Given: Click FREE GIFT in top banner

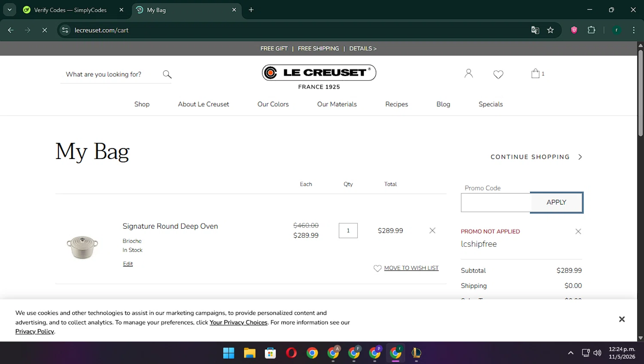Looking at the screenshot, I should [x=274, y=49].
